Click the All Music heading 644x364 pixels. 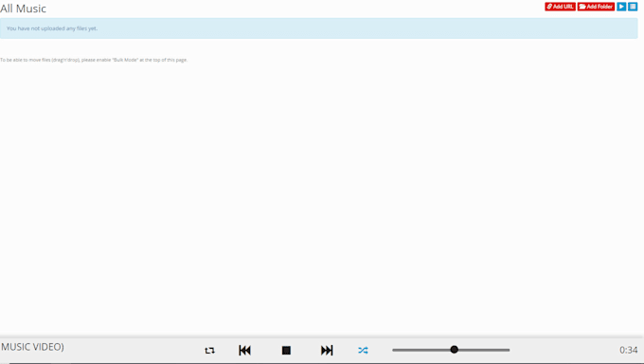(x=23, y=9)
